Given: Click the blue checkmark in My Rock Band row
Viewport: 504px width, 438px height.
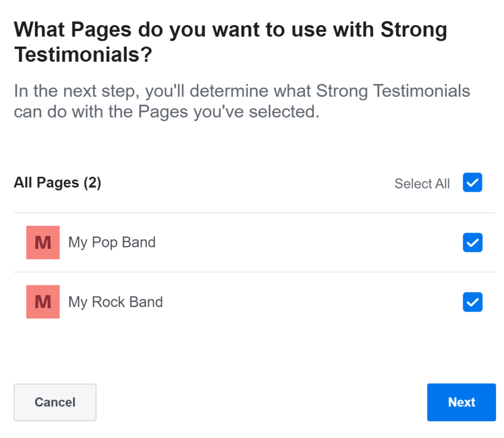Looking at the screenshot, I should 472,302.
